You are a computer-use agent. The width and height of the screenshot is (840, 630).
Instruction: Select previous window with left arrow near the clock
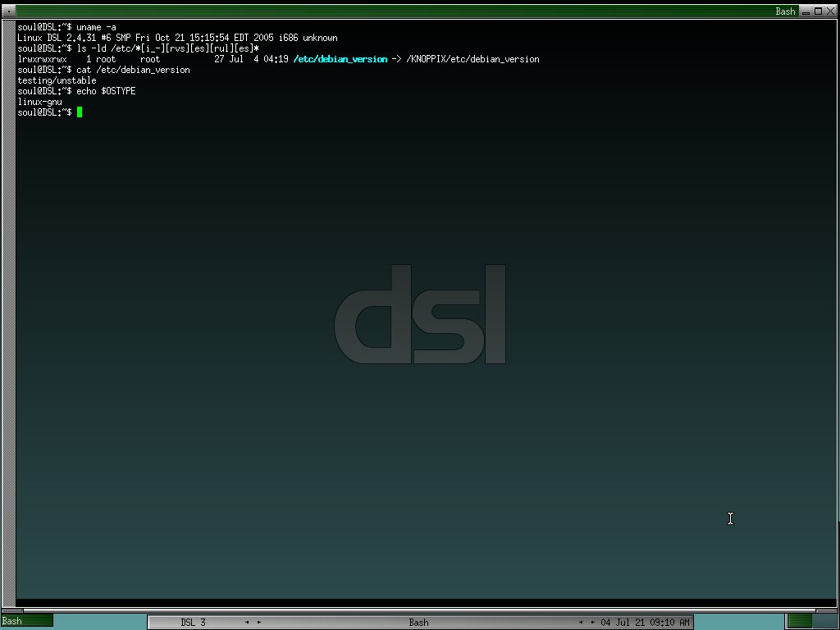(581, 623)
